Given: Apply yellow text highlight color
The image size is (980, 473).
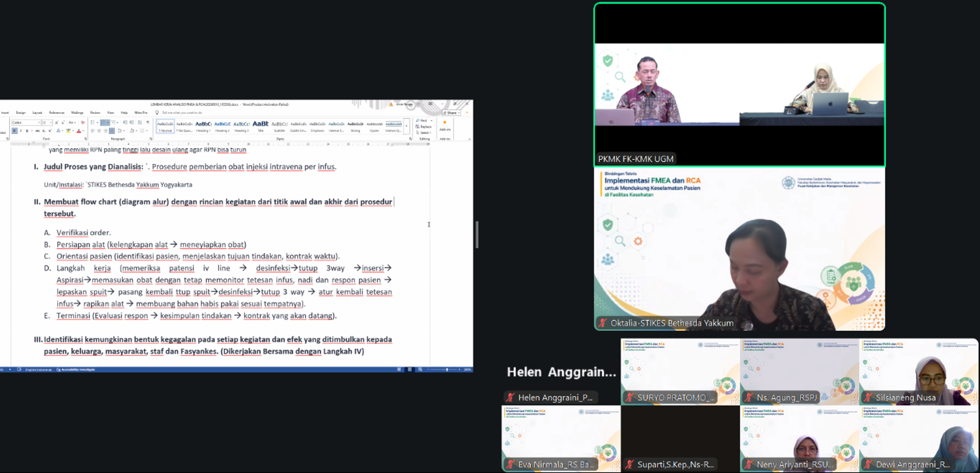Looking at the screenshot, I should pos(68,130).
